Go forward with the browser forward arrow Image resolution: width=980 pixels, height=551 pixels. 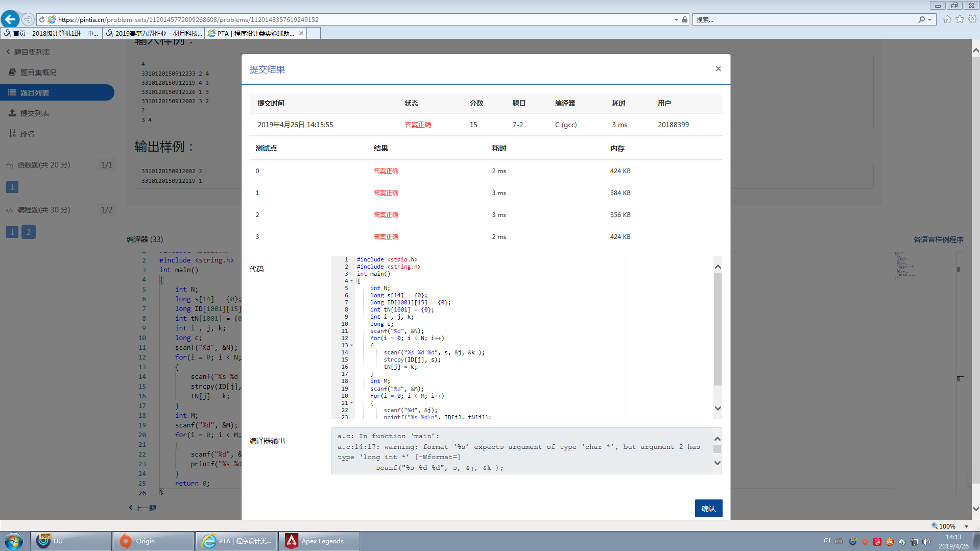[28, 19]
